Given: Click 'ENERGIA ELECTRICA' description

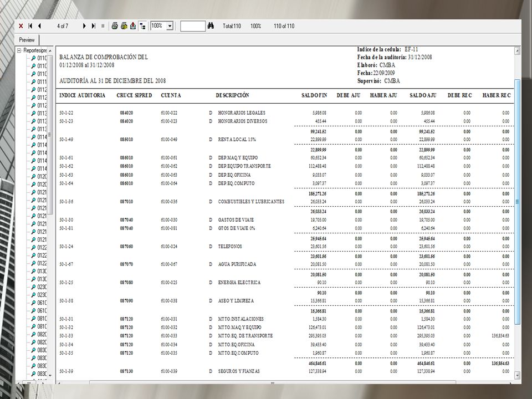Looking at the screenshot, I should coord(239,283).
